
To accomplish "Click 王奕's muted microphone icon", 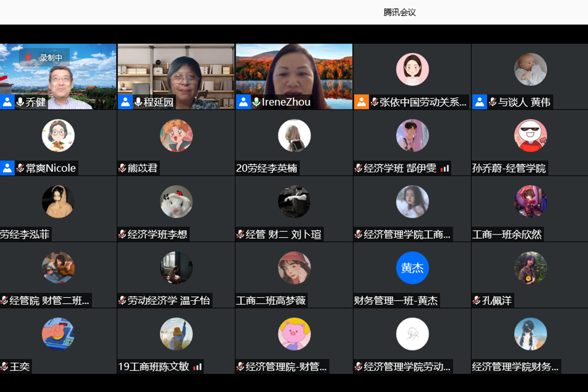I will pyautogui.click(x=4, y=367).
